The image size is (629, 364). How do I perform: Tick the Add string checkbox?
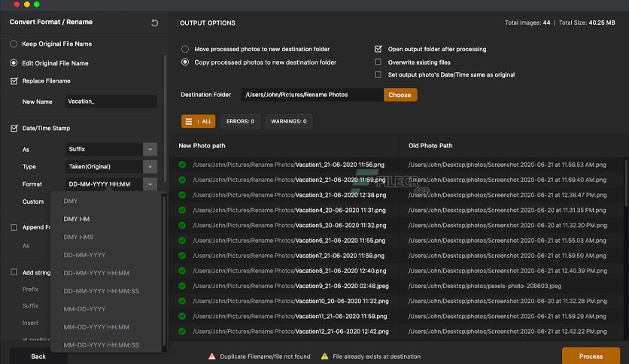[x=14, y=272]
